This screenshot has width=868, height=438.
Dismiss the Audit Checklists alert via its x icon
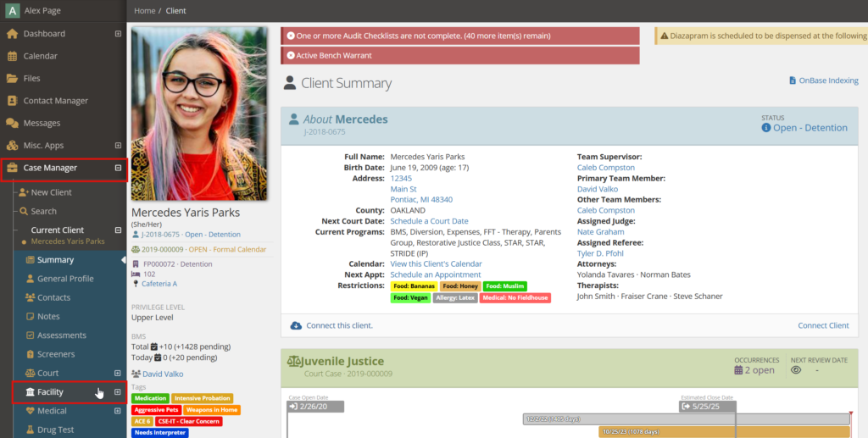291,36
